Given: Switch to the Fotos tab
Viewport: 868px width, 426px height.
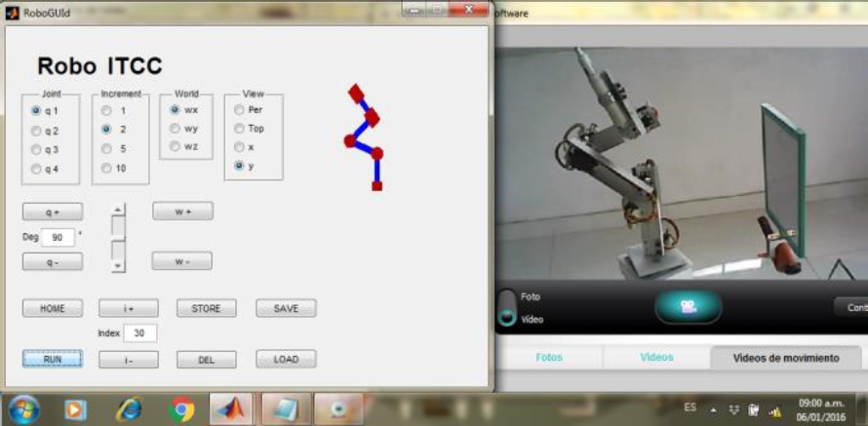Looking at the screenshot, I should coord(549,358).
